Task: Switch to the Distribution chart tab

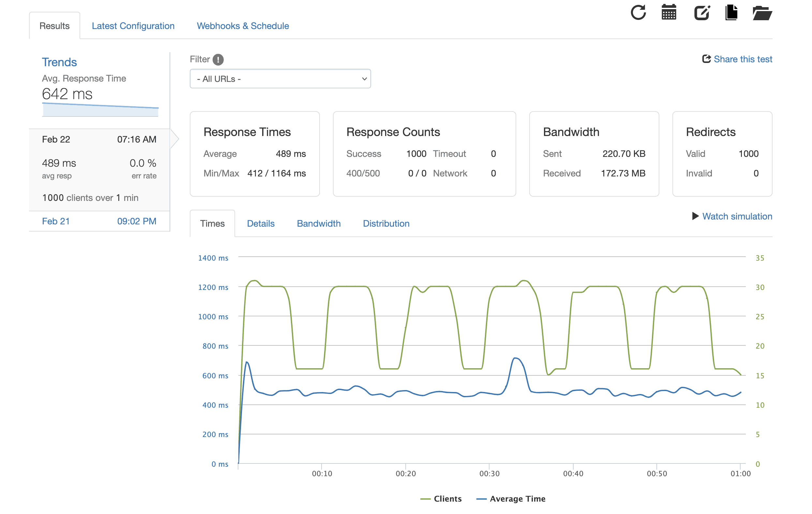Action: pyautogui.click(x=386, y=223)
